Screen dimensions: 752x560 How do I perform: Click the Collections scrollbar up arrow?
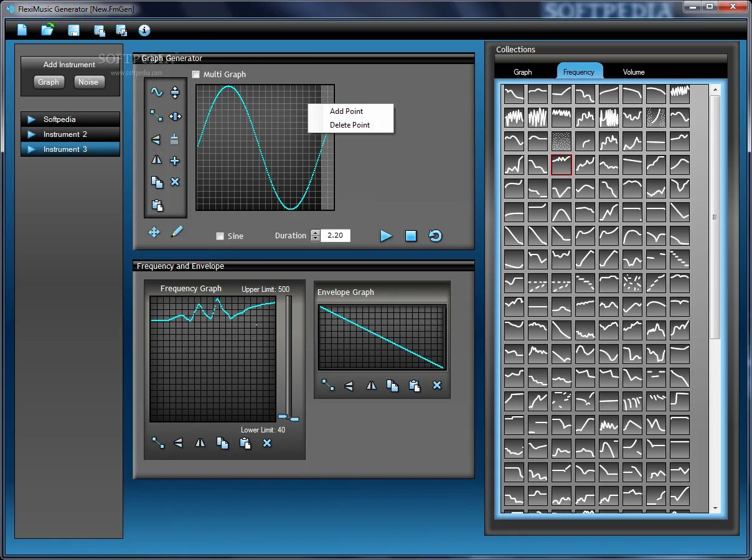tap(715, 90)
